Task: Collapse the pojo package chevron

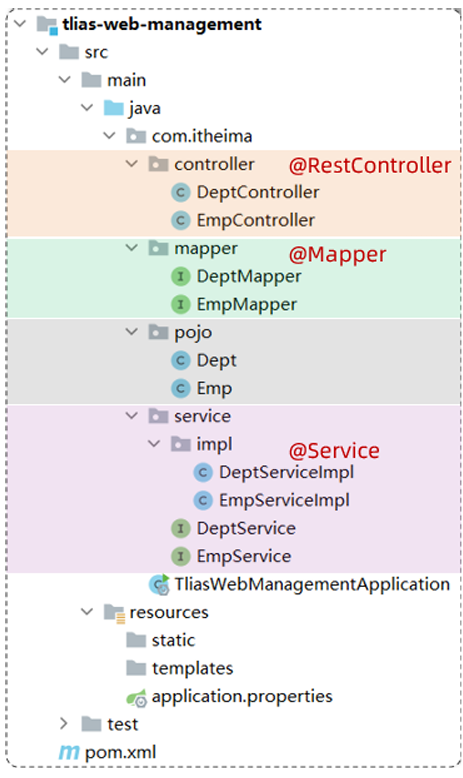Action: coord(132,331)
